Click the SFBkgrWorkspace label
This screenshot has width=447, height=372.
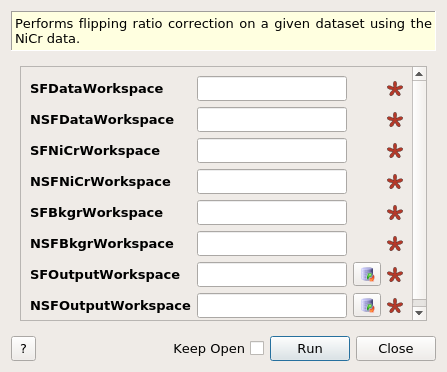(97, 213)
